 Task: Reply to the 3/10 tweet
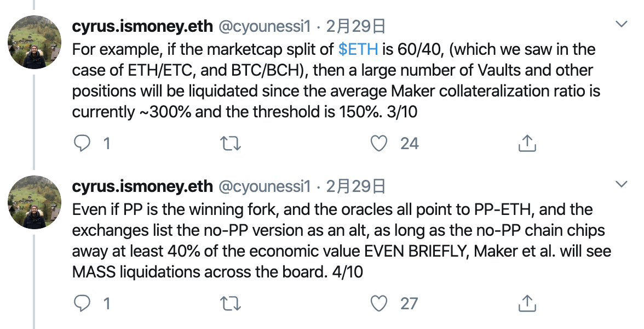click(x=82, y=144)
